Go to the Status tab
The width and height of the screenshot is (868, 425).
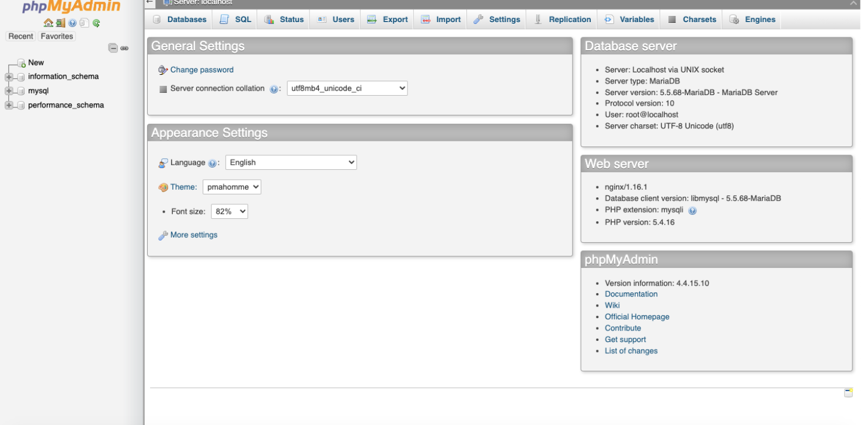pyautogui.click(x=284, y=19)
